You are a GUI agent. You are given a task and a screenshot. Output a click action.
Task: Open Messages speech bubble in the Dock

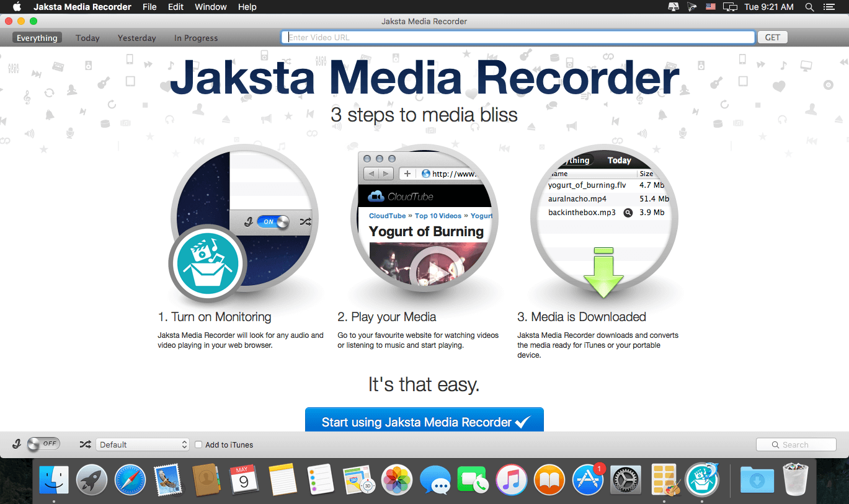pos(435,480)
